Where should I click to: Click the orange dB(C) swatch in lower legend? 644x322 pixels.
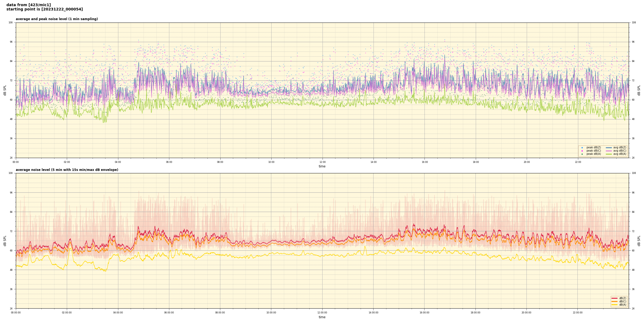tap(614, 301)
